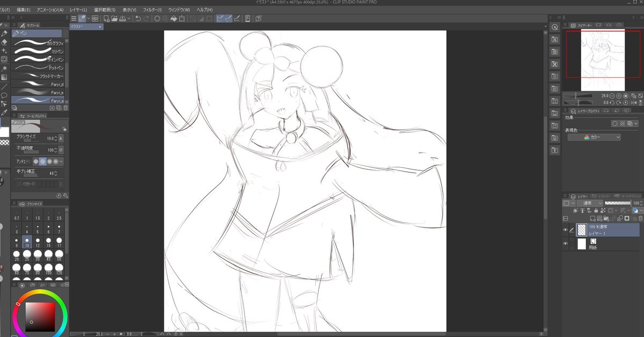
Task: Delete sub tool with trash icon
Action: click(x=66, y=108)
